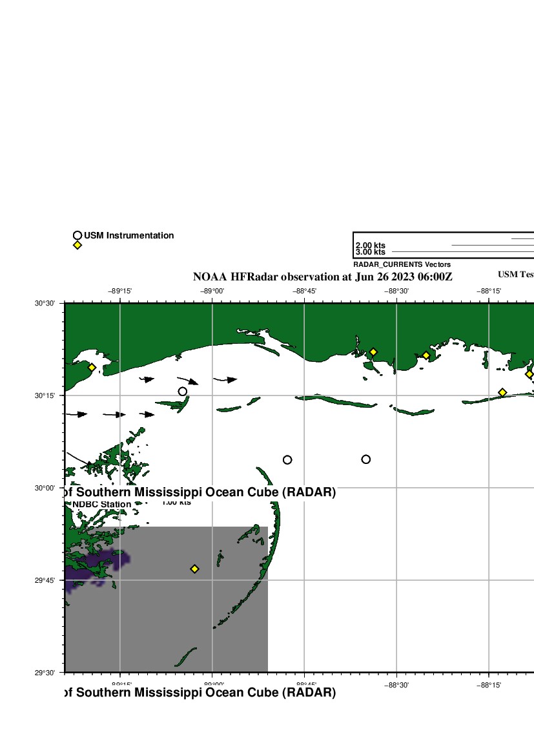
Task: Click the NOAA HFRadar observation title text
Action: point(323,277)
